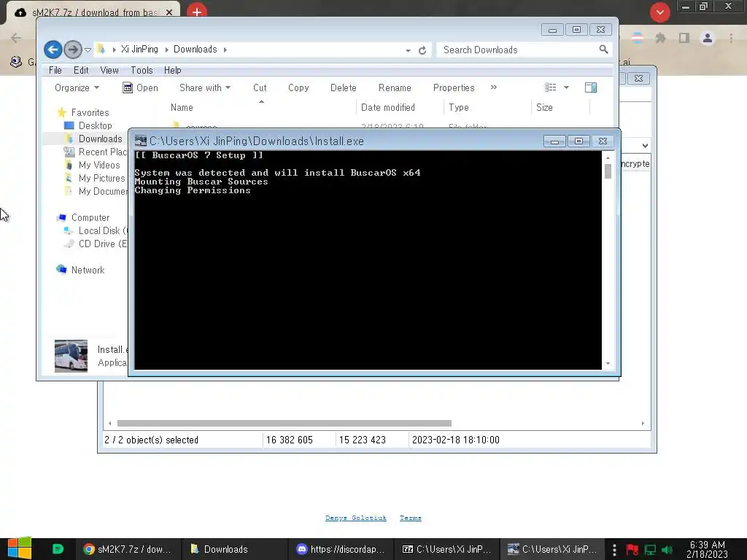The image size is (747, 560).
Task: Sort by the Name column header
Action: click(x=261, y=107)
